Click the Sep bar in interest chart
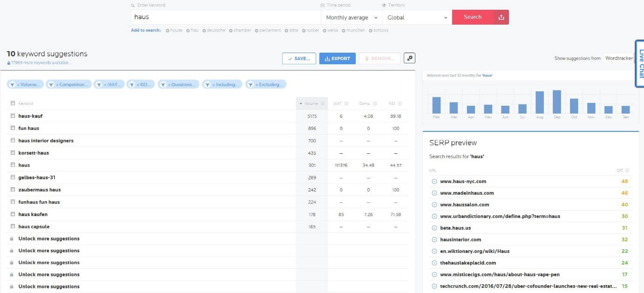Image resolution: width=644 pixels, height=293 pixels. [x=557, y=102]
